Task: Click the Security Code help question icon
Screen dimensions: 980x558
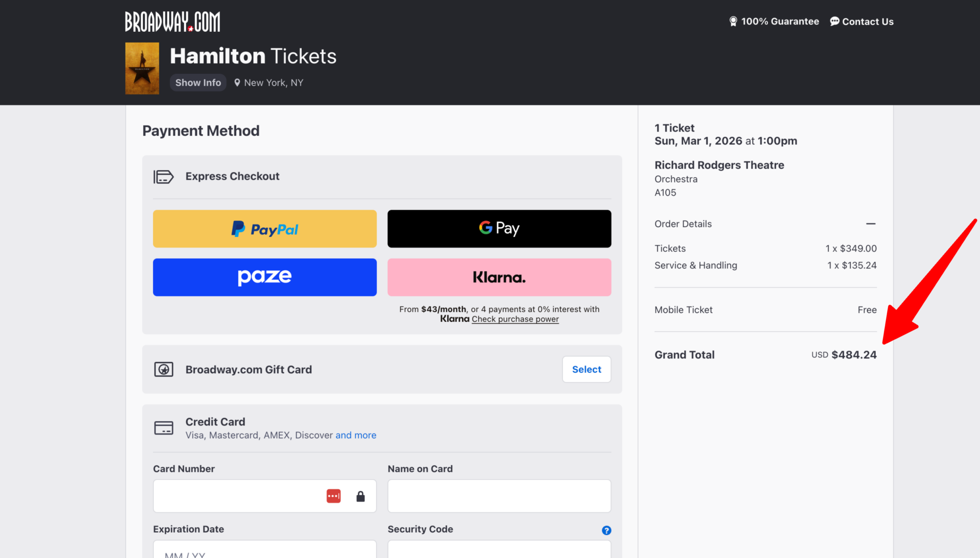Action: 606,530
